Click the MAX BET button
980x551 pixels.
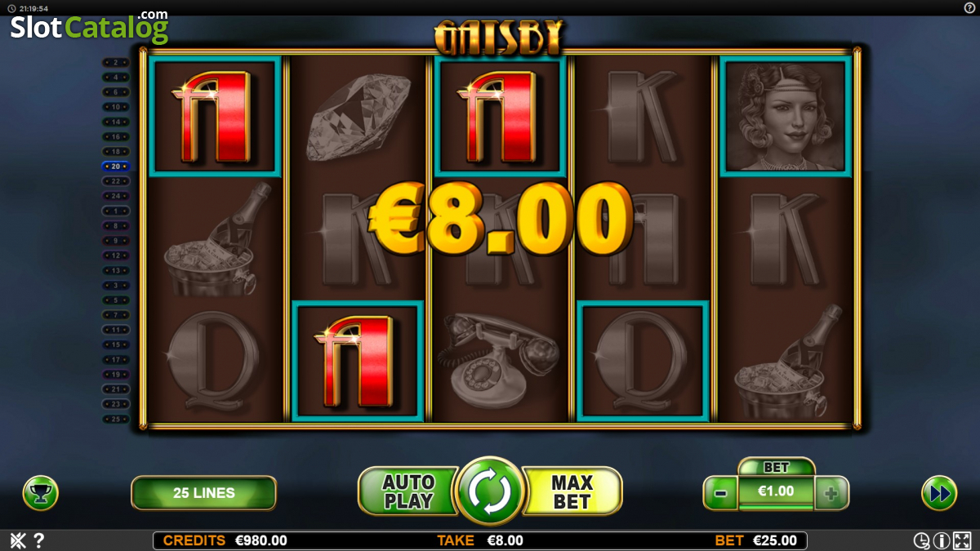[x=572, y=491]
